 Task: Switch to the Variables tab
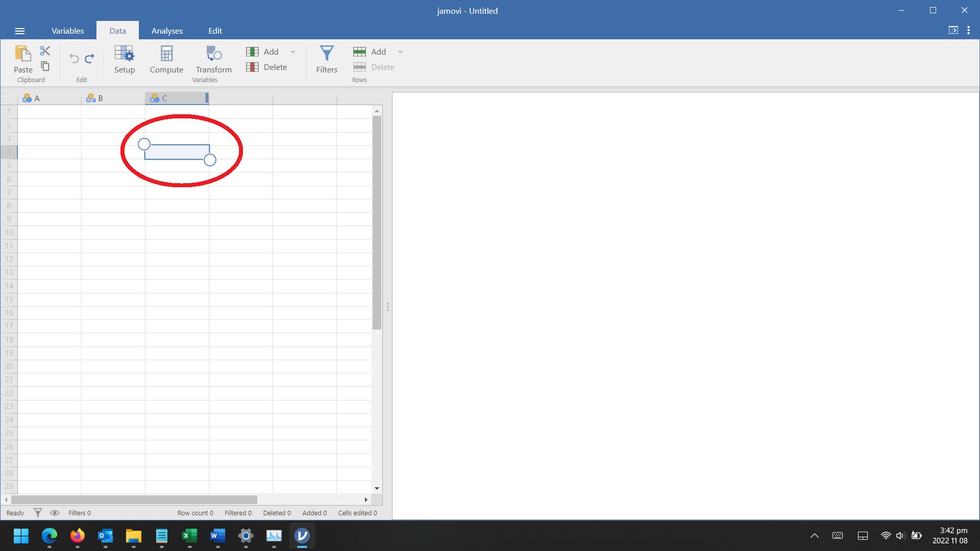67,31
